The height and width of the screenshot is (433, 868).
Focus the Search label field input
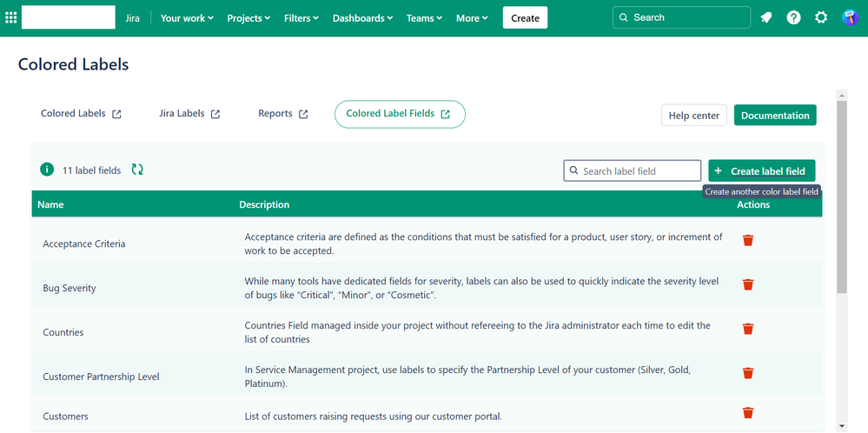633,170
